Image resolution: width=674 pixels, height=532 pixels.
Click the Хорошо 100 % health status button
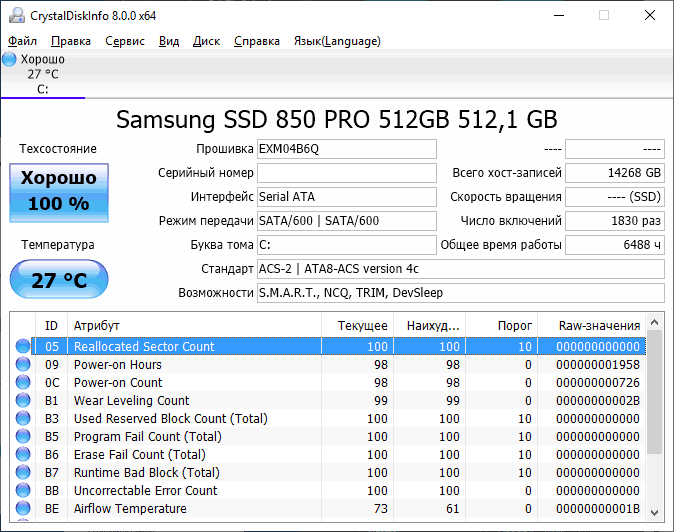click(59, 193)
